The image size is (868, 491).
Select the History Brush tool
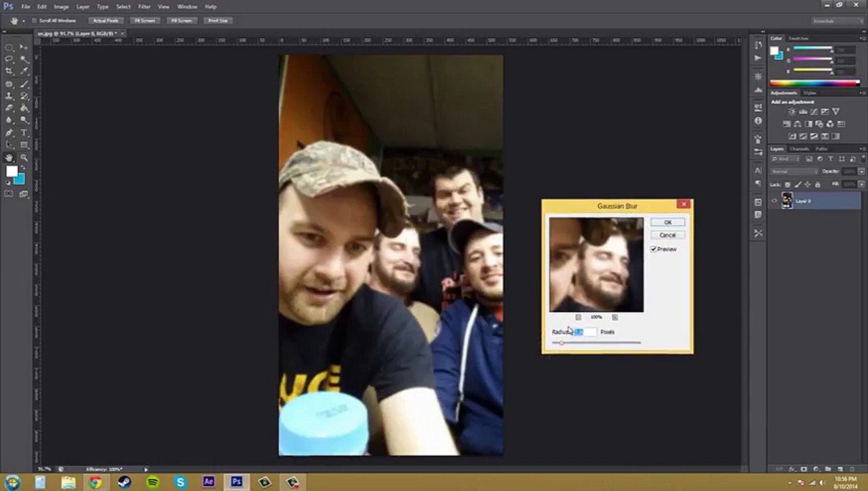coord(24,95)
